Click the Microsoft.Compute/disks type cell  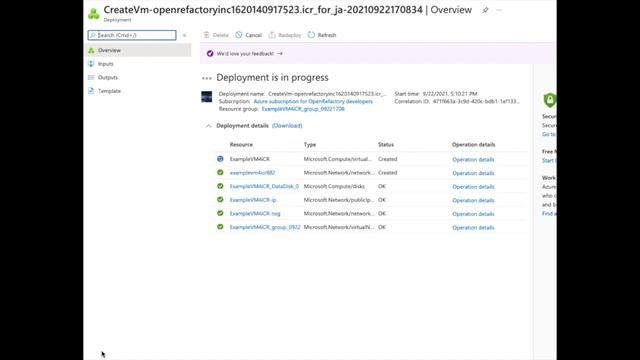coord(334,186)
